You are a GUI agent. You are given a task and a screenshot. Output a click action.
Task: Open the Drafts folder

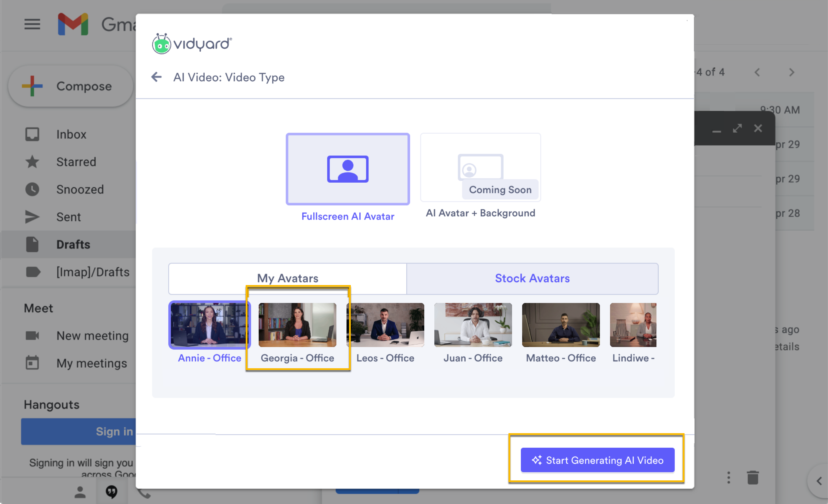(69, 244)
